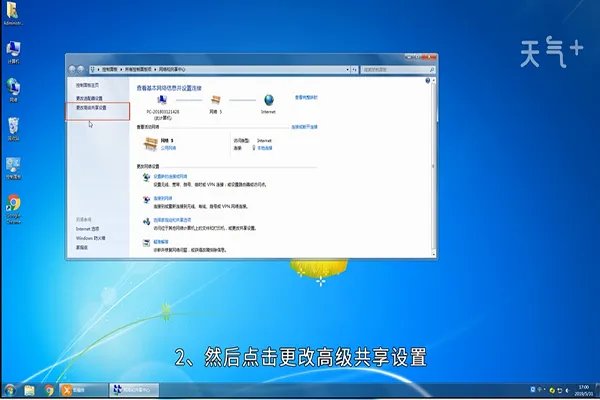
Task: Open the Computer desktop icon
Action: 13,52
